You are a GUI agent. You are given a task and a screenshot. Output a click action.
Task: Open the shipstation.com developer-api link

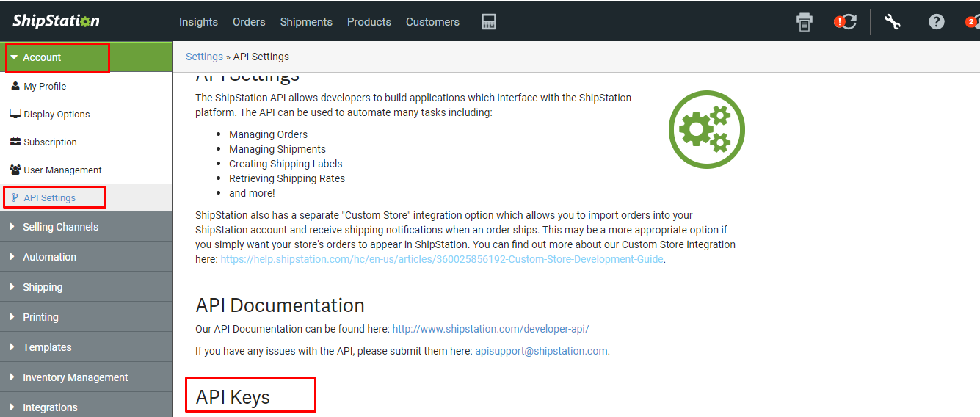point(490,329)
